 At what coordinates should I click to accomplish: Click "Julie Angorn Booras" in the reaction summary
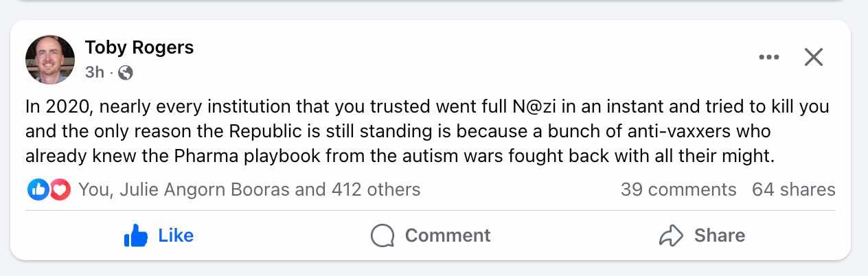coord(205,189)
